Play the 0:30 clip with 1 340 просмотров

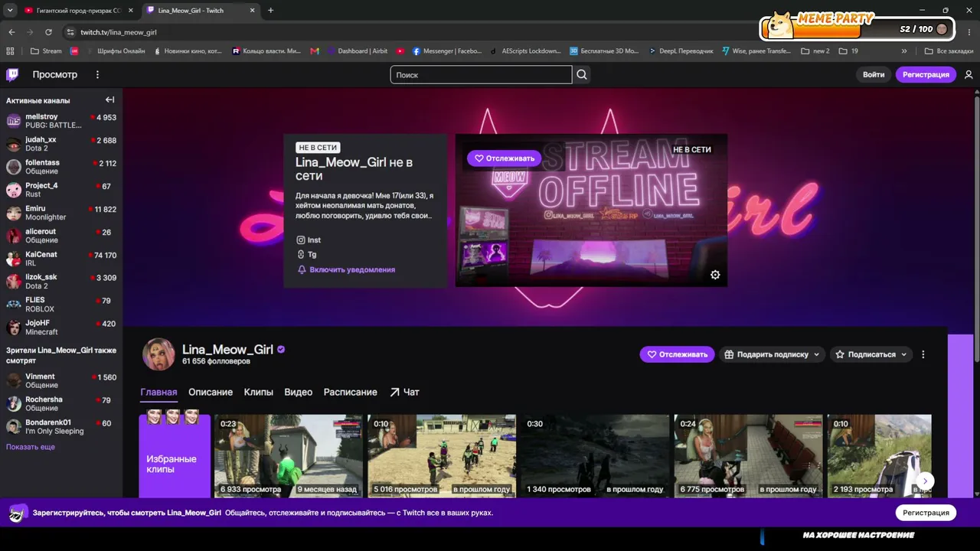tap(595, 456)
